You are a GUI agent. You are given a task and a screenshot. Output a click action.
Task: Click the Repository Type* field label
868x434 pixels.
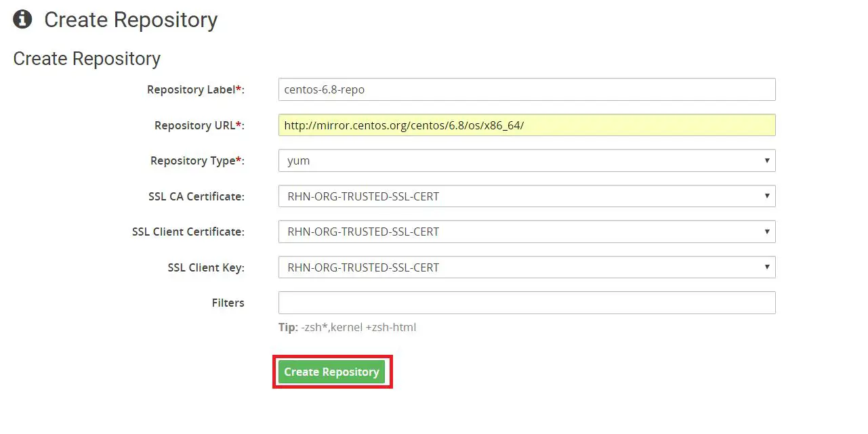tap(197, 161)
